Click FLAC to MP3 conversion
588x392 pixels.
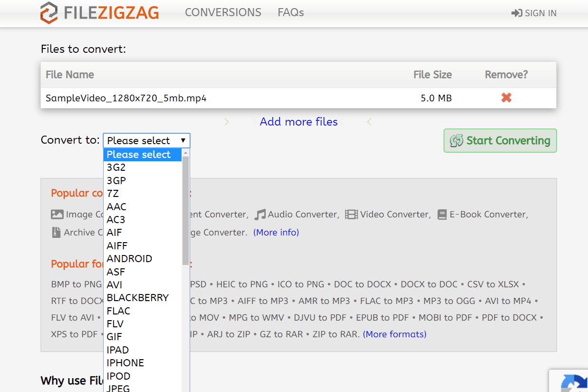click(386, 301)
